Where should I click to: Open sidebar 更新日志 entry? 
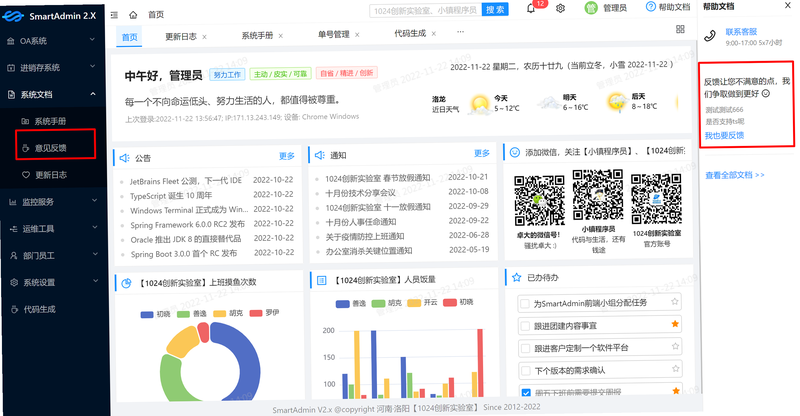click(x=53, y=175)
